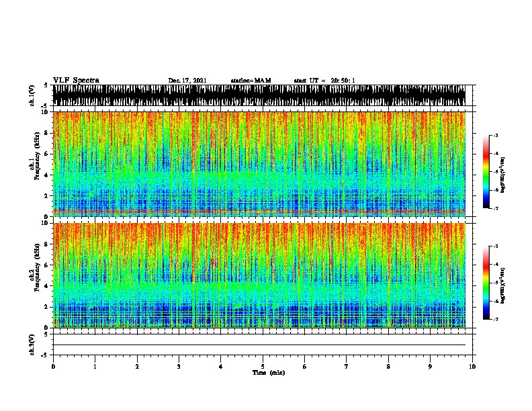This screenshot has width=532, height=411.
Task: Click the "-7" label on ch.1 colorbar
Action: pos(496,208)
